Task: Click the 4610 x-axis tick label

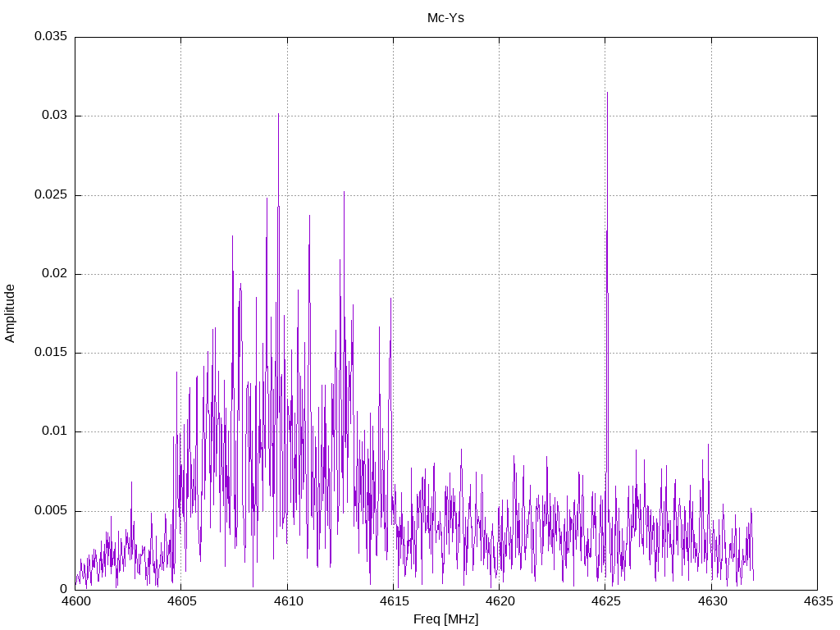Action: [287, 601]
